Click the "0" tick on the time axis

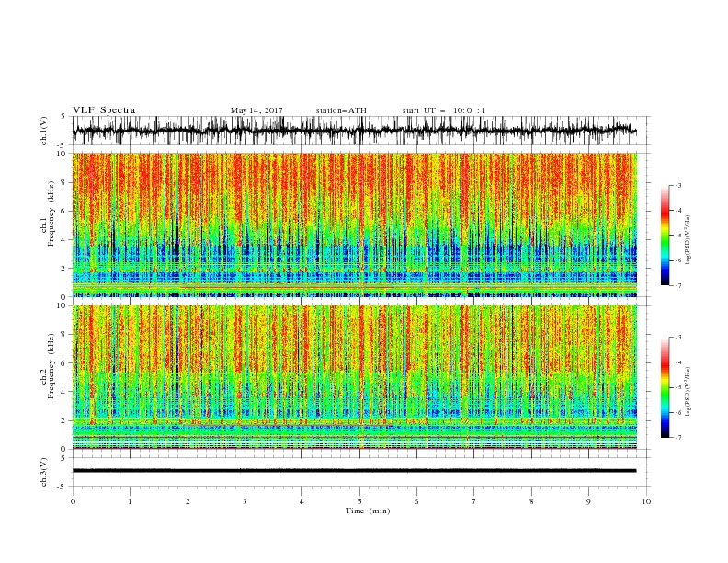pyautogui.click(x=73, y=501)
